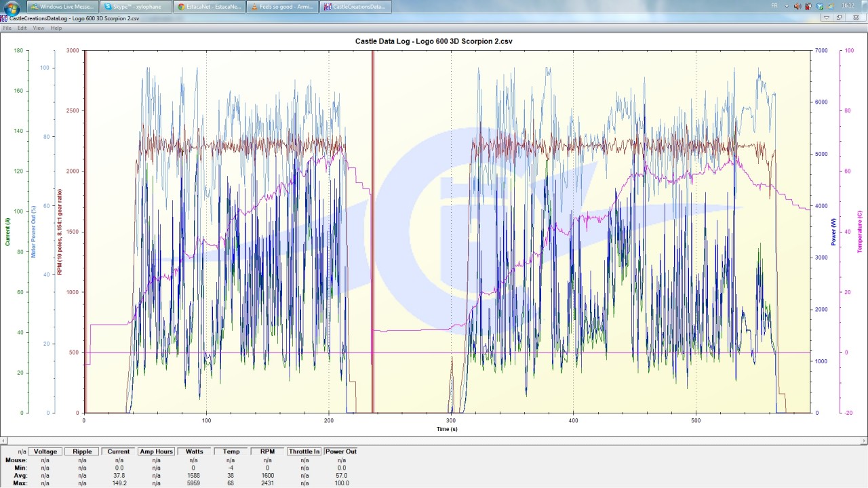Viewport: 868px width, 488px height.
Task: Click the Min Temp value -4
Action: pyautogui.click(x=231, y=468)
